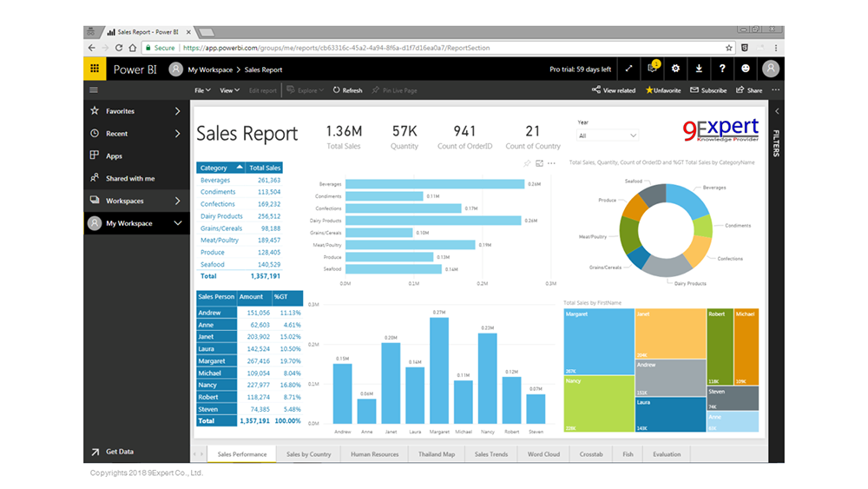Enter full screen mode with arrows icon

(629, 69)
